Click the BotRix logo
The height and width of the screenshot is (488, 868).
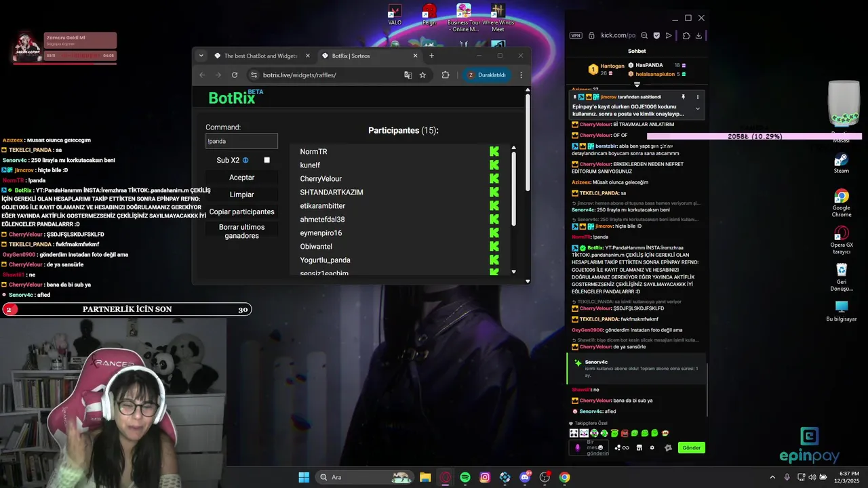(x=235, y=98)
